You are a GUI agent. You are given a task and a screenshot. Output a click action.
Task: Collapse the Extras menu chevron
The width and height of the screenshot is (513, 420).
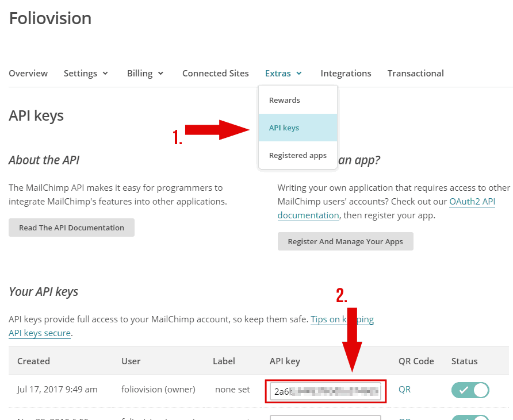[x=299, y=73]
